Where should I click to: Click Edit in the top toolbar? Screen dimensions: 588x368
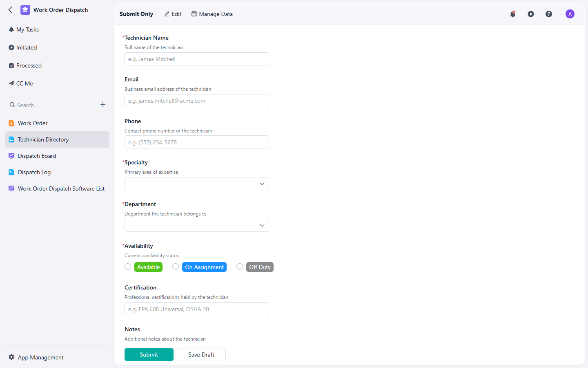tap(173, 14)
